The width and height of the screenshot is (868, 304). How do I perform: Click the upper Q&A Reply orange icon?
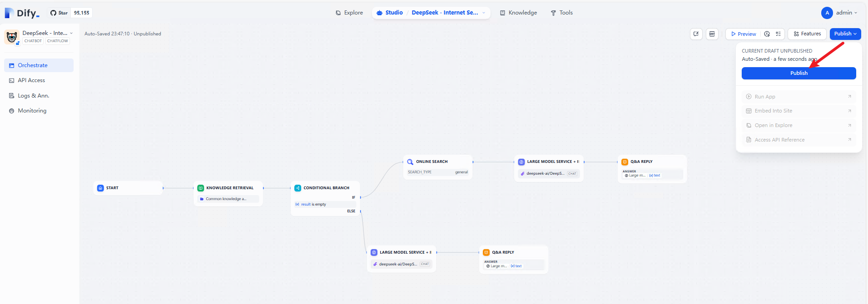pos(625,162)
